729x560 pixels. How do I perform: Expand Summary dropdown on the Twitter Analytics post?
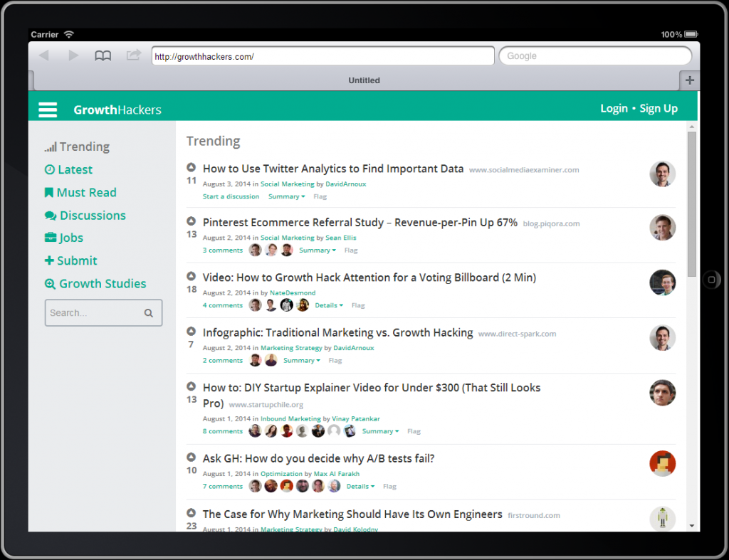pyautogui.click(x=286, y=196)
